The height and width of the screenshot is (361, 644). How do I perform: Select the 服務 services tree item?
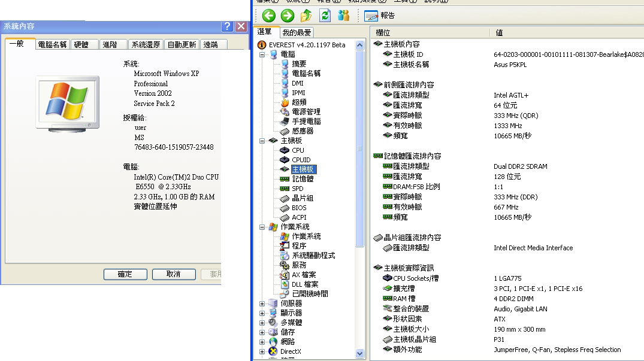(x=299, y=265)
